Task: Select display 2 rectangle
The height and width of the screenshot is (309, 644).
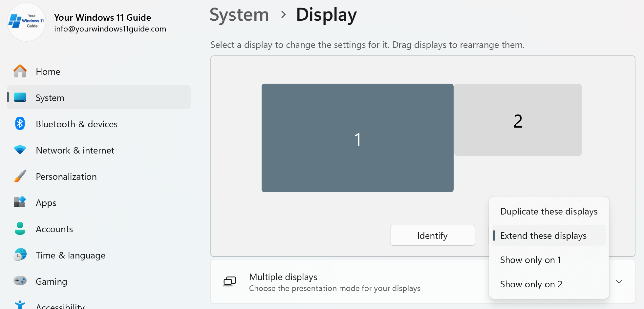Action: [518, 120]
